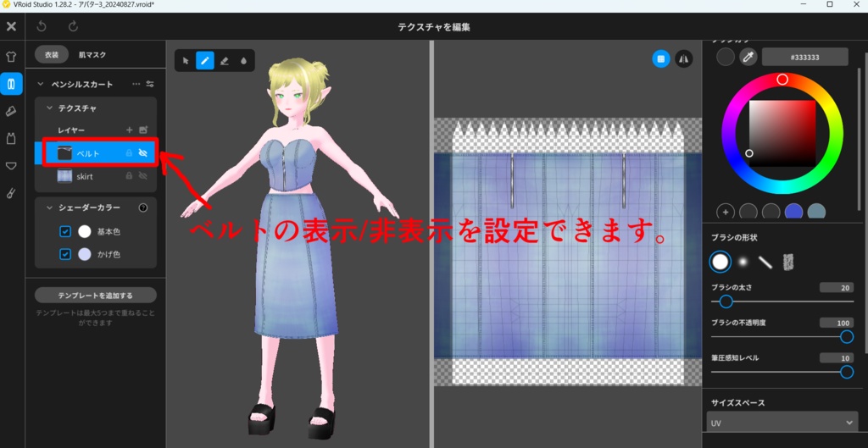The width and height of the screenshot is (868, 448).
Task: Add current color to palette with plus
Action: point(726,212)
